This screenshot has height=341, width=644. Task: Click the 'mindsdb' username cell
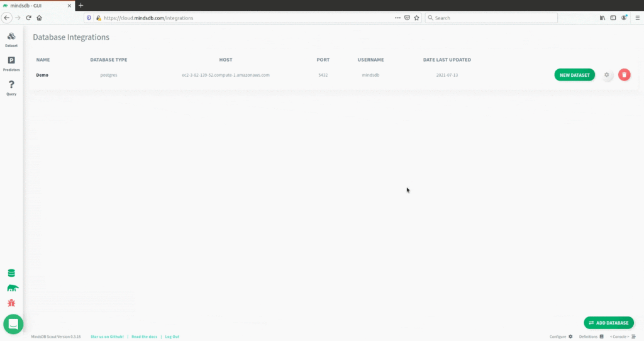tap(370, 75)
